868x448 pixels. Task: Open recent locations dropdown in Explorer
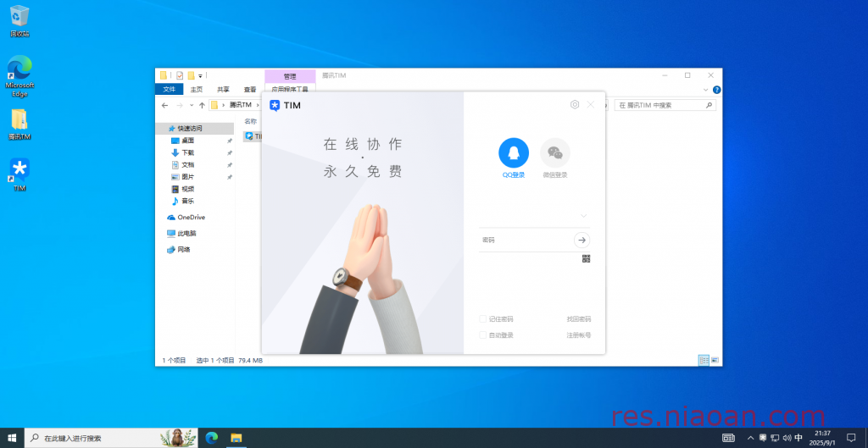(192, 105)
